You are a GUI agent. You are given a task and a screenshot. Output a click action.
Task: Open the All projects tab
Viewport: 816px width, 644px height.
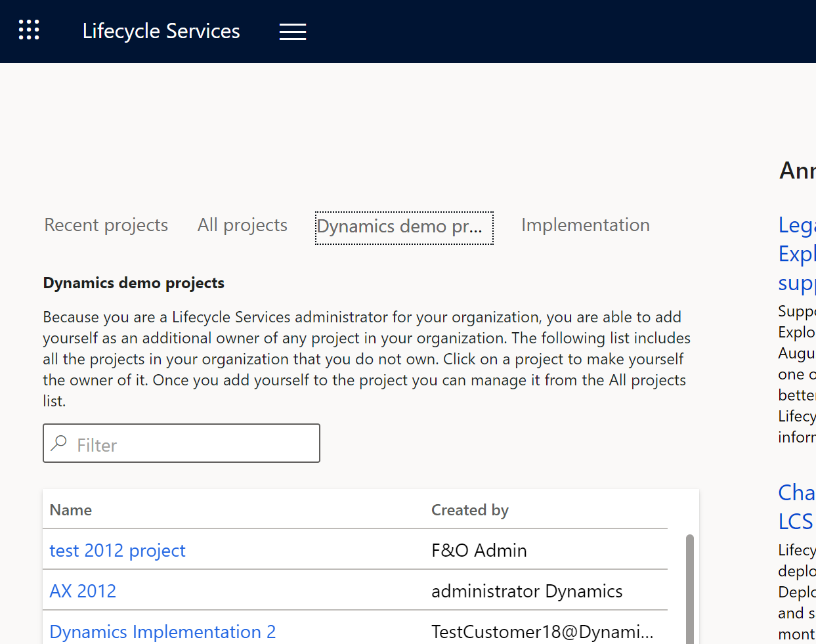click(x=242, y=225)
